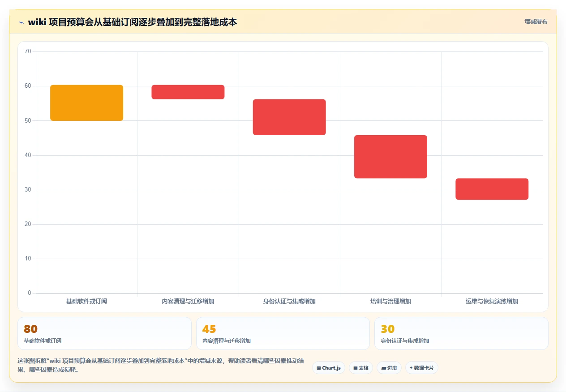Click x-axis label 运维与恢复演练增加
Viewport: 566px width, 392px height.
pos(492,301)
